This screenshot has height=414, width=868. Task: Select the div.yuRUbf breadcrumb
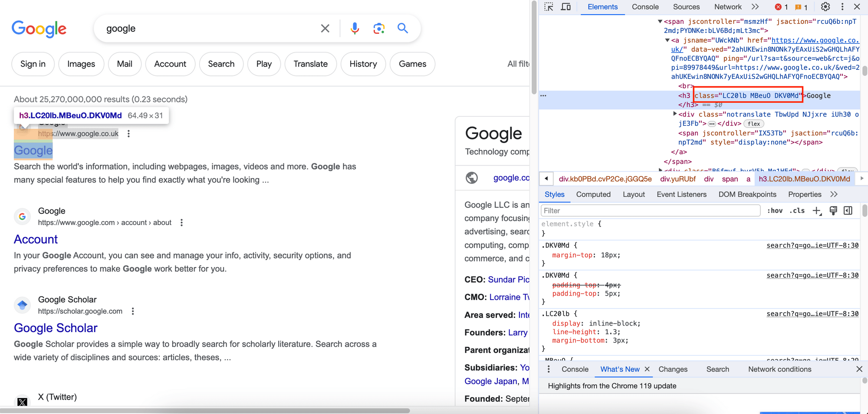click(677, 179)
